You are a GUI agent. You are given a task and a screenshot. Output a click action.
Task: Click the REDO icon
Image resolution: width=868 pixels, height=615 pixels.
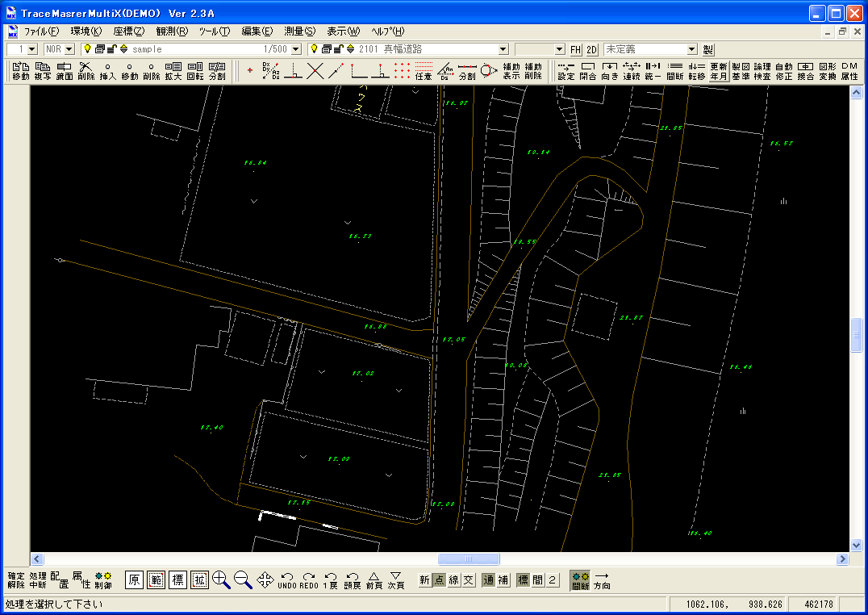[309, 580]
